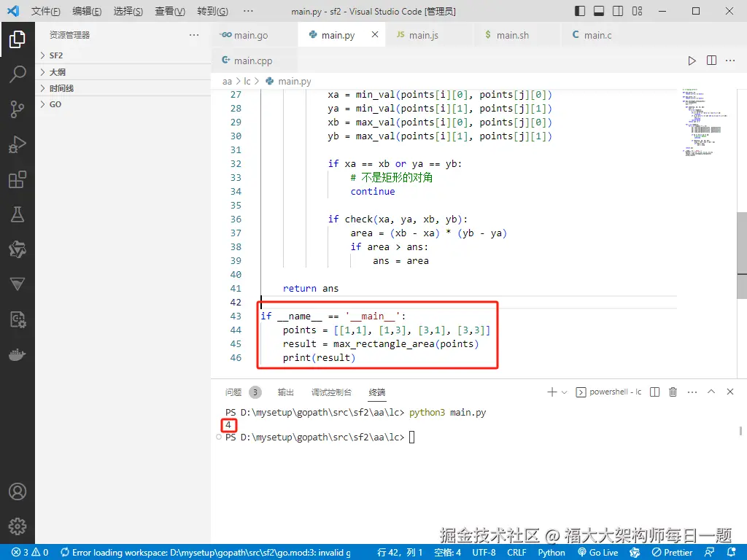Switch to main.go tab
Image resolution: width=747 pixels, height=560 pixels.
255,35
